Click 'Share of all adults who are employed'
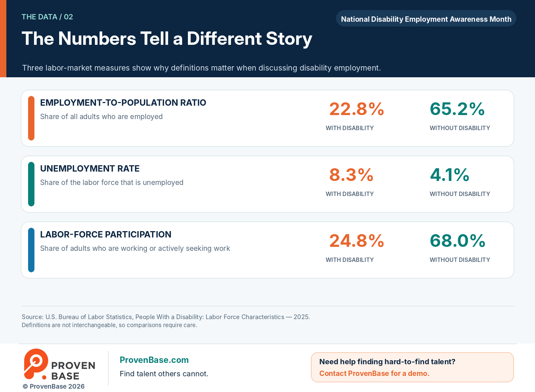535x392 pixels. tap(101, 117)
